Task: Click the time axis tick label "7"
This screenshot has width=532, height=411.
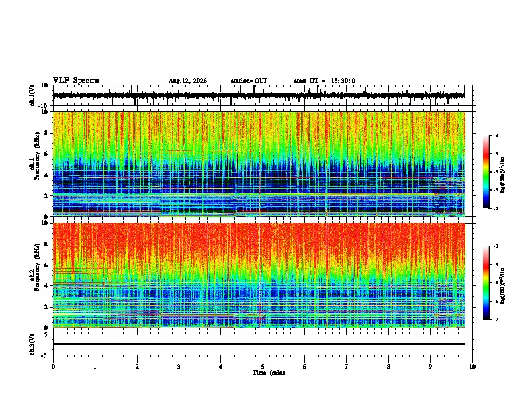Action: tap(347, 367)
